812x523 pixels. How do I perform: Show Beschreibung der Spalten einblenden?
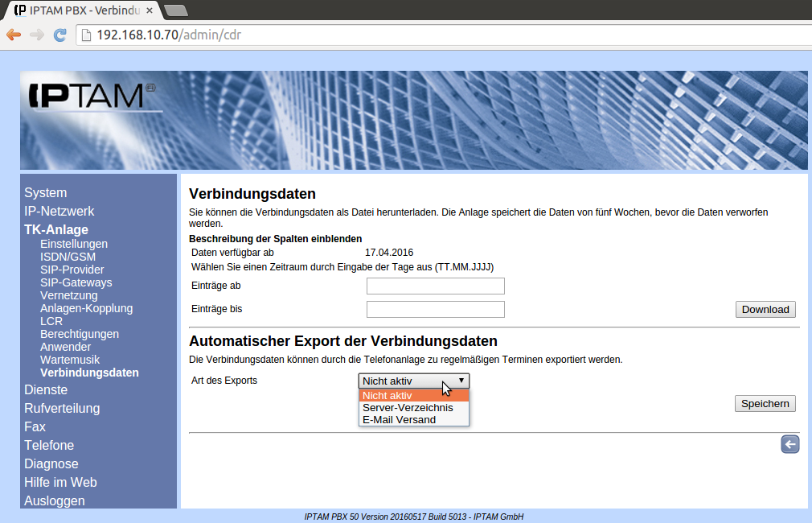coord(275,239)
